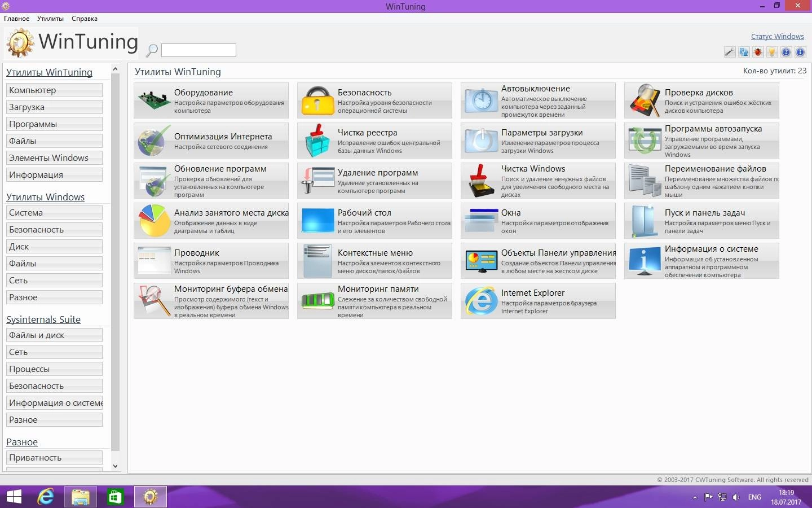Click the blue info about icon
The height and width of the screenshot is (508, 812).
(800, 52)
